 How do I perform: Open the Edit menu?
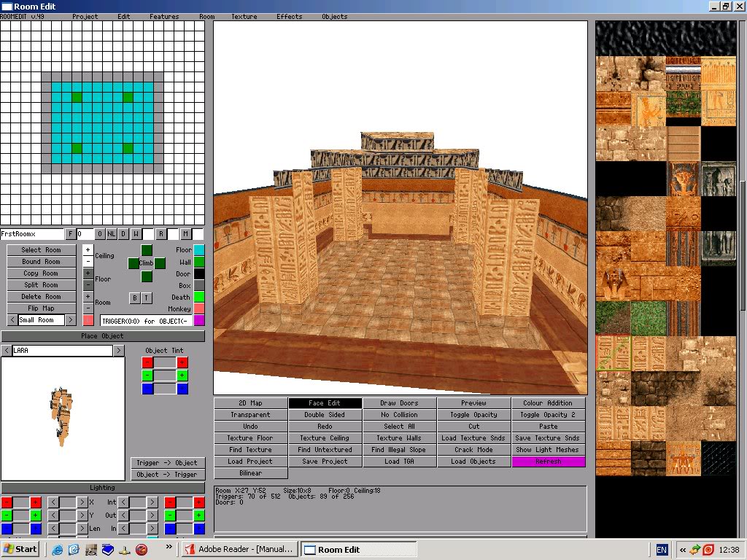tap(124, 17)
